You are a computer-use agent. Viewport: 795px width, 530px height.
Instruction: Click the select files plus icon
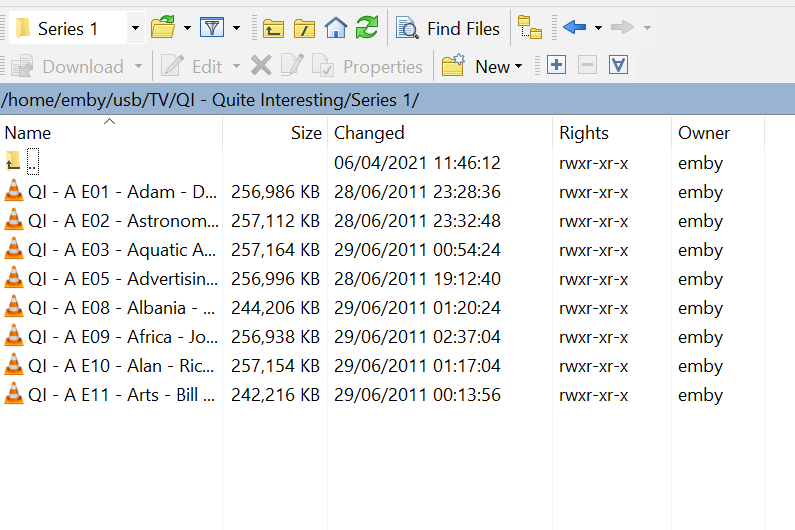click(x=557, y=66)
